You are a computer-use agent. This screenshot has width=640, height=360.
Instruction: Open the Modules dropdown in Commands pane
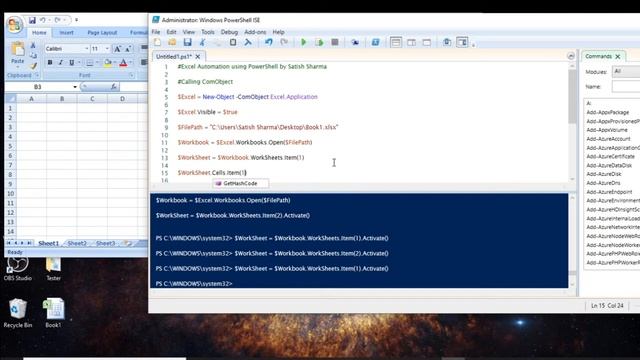click(626, 71)
